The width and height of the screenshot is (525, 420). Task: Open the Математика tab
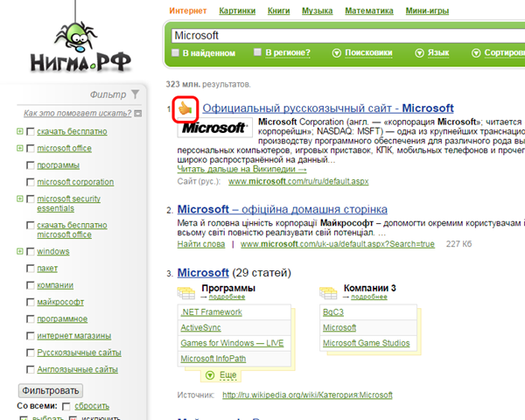369,10
